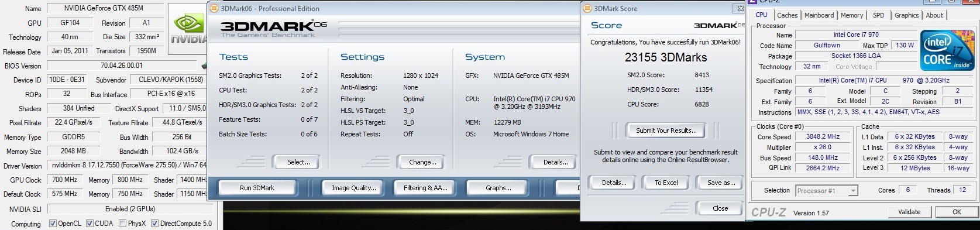Click the Code Name field Gulftown
The width and height of the screenshot is (980, 230).
[827, 46]
